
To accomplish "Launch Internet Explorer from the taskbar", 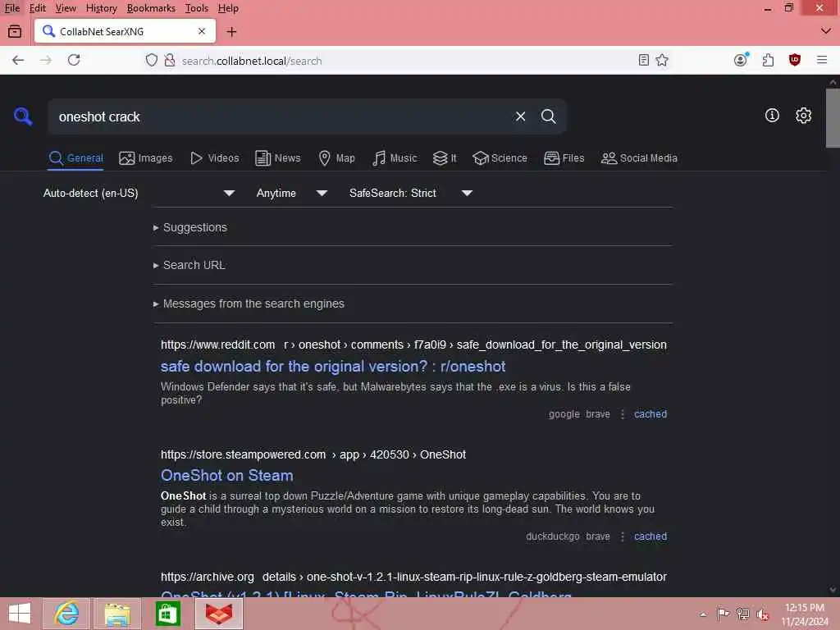I will (x=66, y=614).
